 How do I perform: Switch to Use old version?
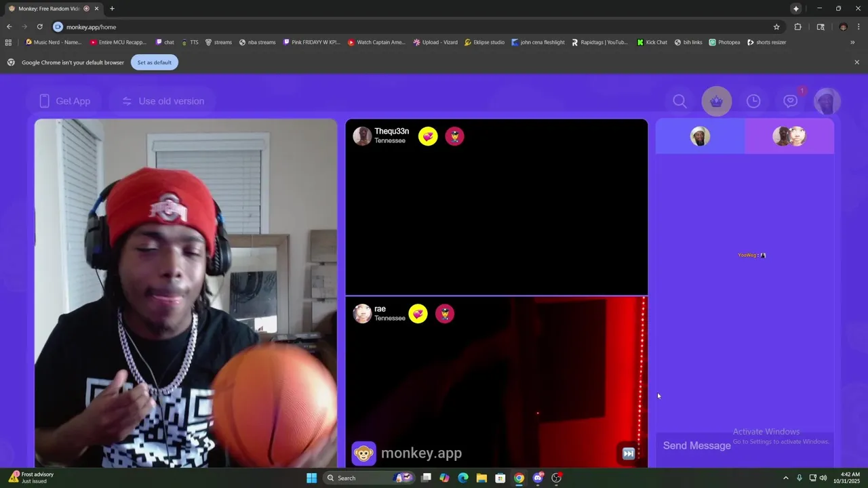coord(163,101)
